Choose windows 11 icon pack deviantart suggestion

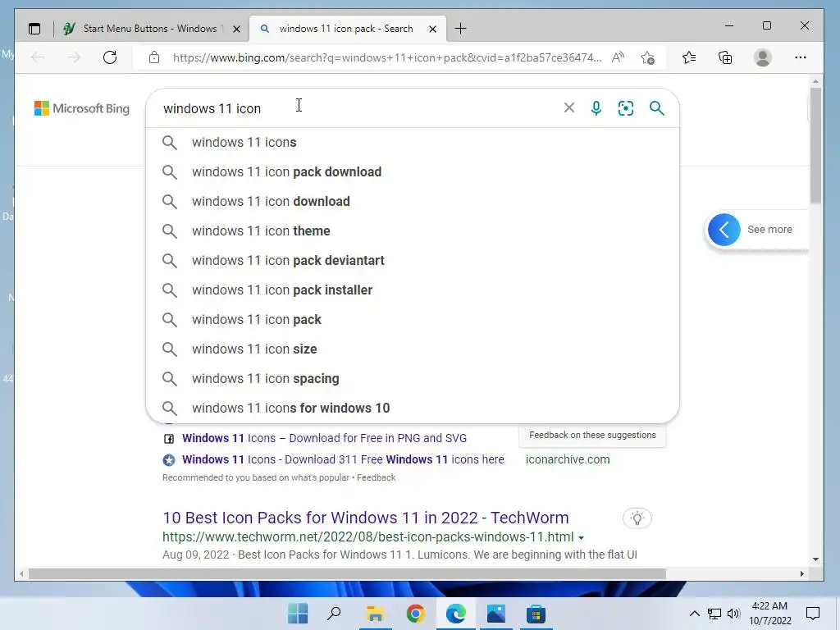[413, 260]
